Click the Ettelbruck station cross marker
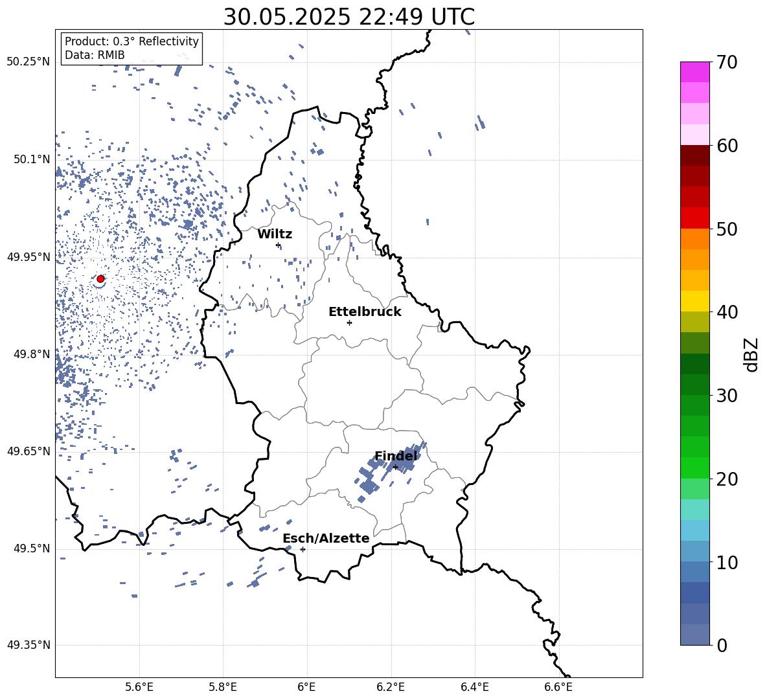 click(349, 322)
